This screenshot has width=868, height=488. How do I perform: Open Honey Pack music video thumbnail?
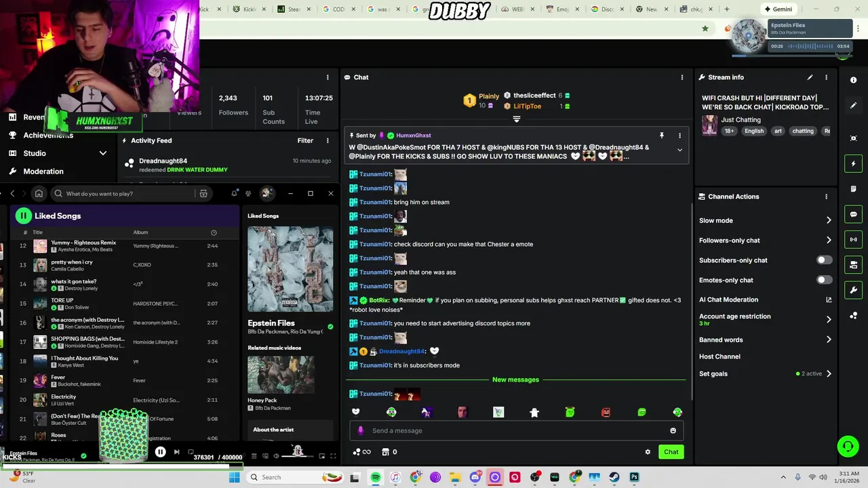coord(281,374)
